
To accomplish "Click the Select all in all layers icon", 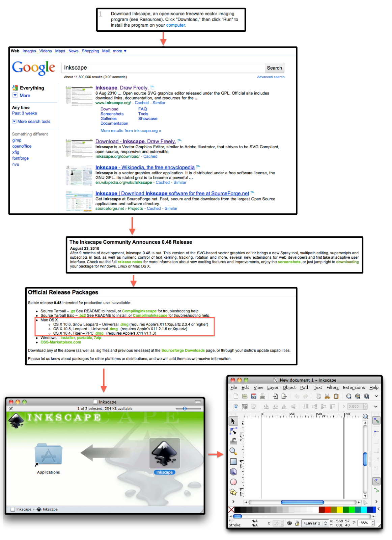I will point(245,407).
